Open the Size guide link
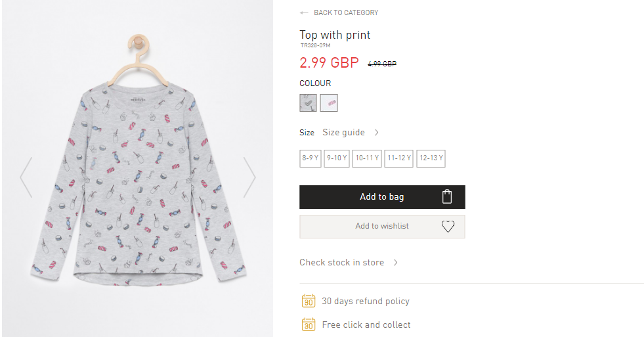This screenshot has width=644, height=337. pyautogui.click(x=343, y=132)
